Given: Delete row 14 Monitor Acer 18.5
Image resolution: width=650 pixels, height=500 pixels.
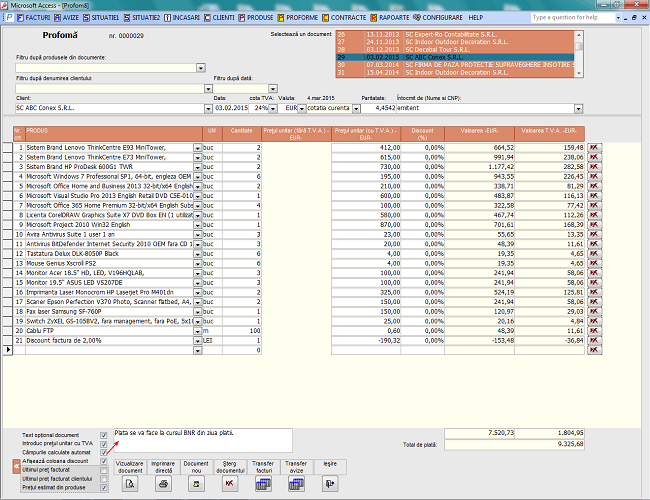Looking at the screenshot, I should coord(594,273).
